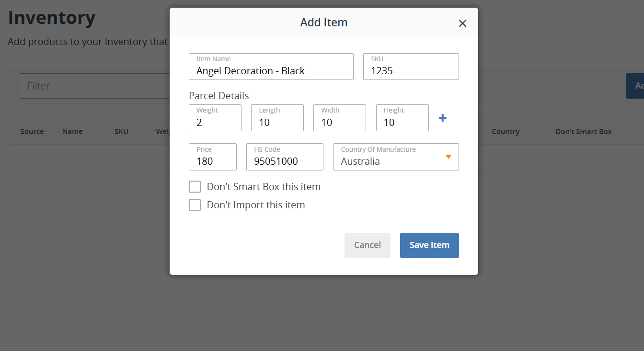Sort by SKU table column header
The image size is (644, 351).
point(121,132)
